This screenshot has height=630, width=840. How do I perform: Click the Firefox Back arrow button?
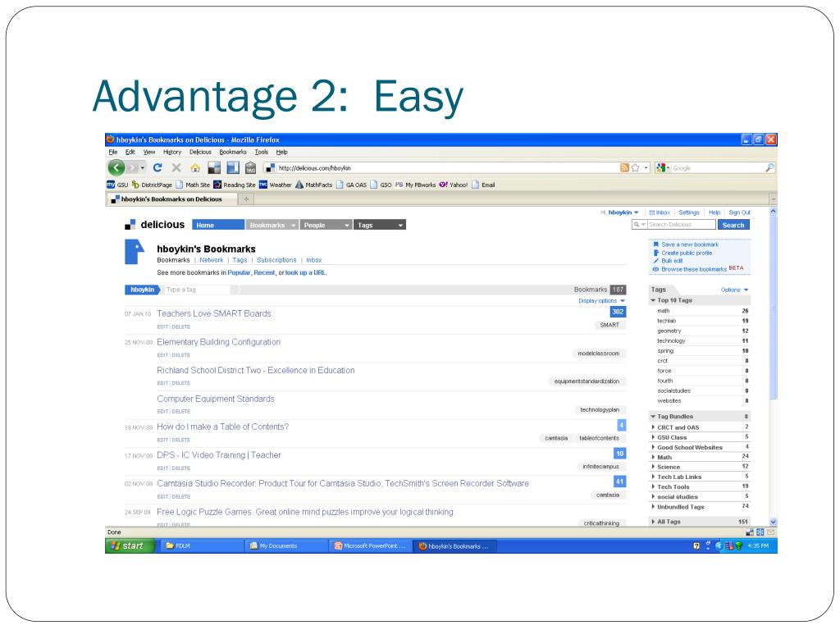116,167
